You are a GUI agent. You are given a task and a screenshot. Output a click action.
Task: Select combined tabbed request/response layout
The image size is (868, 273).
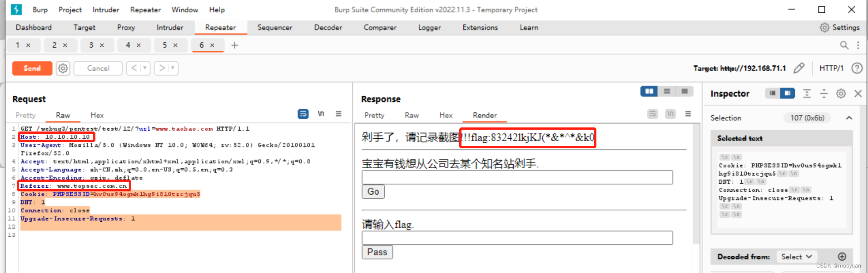pyautogui.click(x=684, y=91)
